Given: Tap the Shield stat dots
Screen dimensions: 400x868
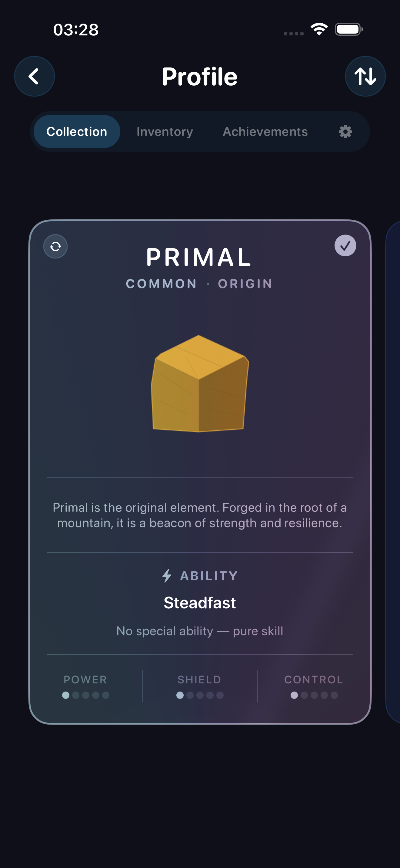Looking at the screenshot, I should (x=200, y=695).
